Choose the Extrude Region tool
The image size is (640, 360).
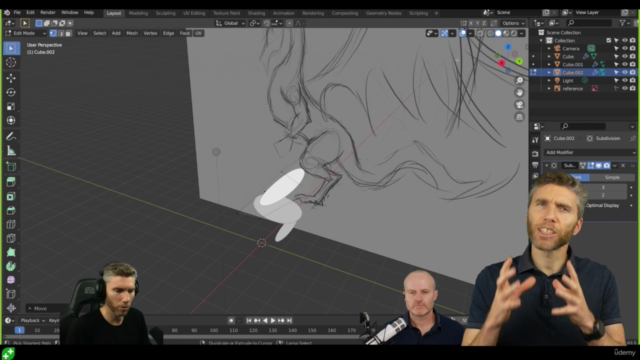point(11,182)
